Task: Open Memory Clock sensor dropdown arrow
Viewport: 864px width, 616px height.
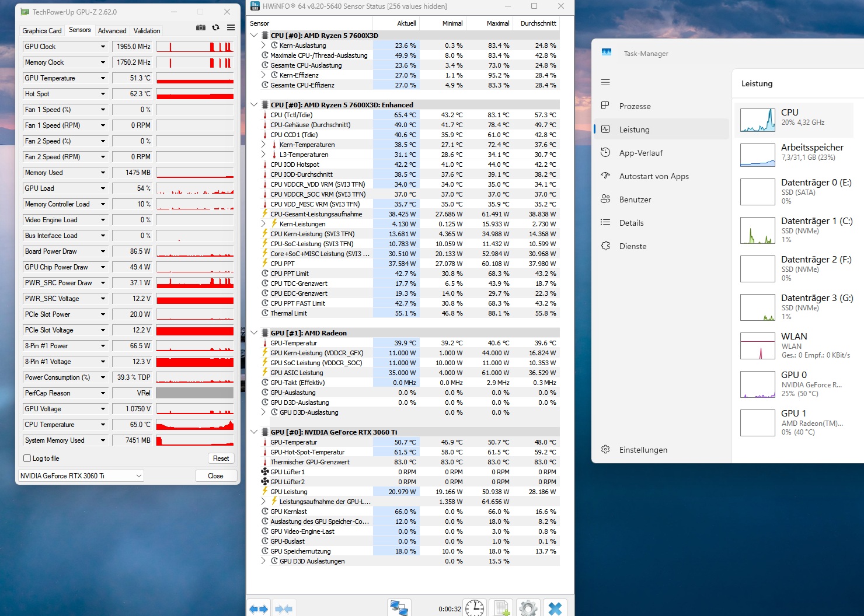Action: pos(103,62)
